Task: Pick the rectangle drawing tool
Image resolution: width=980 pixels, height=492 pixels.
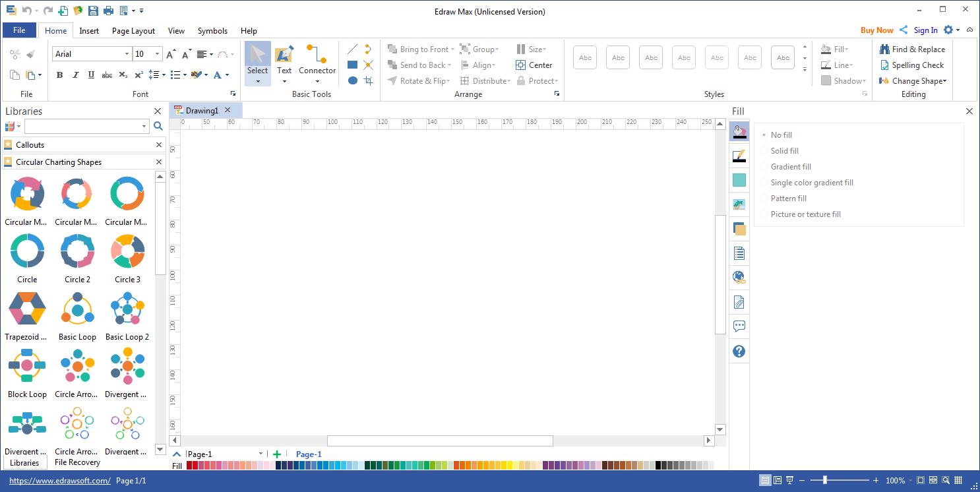Action: point(352,65)
